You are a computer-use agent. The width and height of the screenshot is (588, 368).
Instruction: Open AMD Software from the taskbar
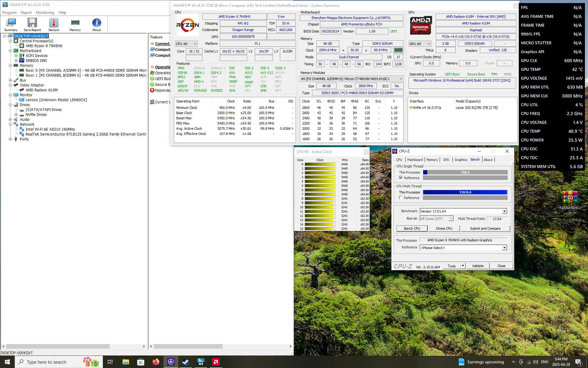click(x=216, y=362)
